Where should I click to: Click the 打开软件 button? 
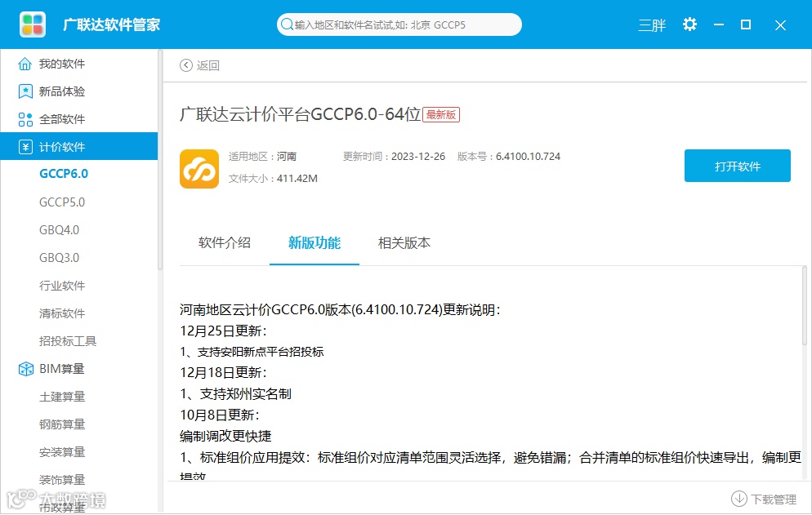click(x=738, y=166)
